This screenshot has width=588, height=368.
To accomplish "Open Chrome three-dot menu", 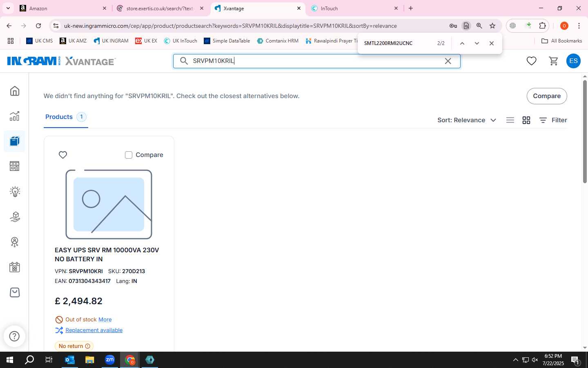I will pyautogui.click(x=579, y=26).
